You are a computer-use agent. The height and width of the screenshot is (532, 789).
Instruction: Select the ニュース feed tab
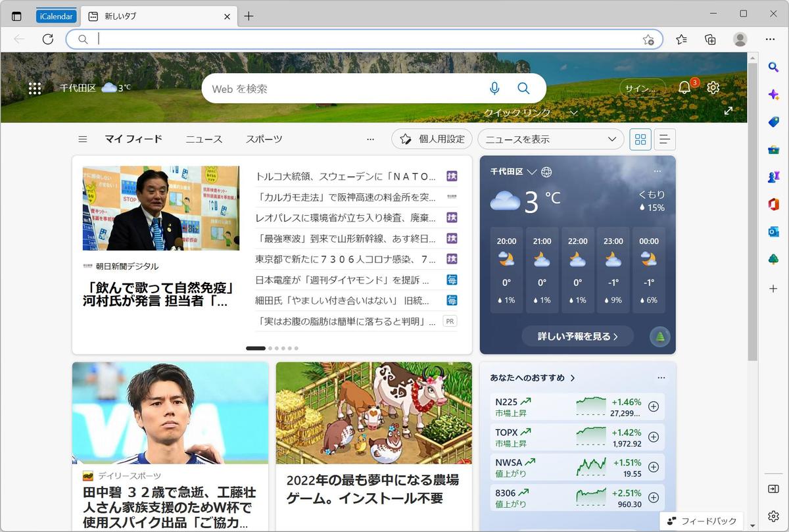(204, 139)
